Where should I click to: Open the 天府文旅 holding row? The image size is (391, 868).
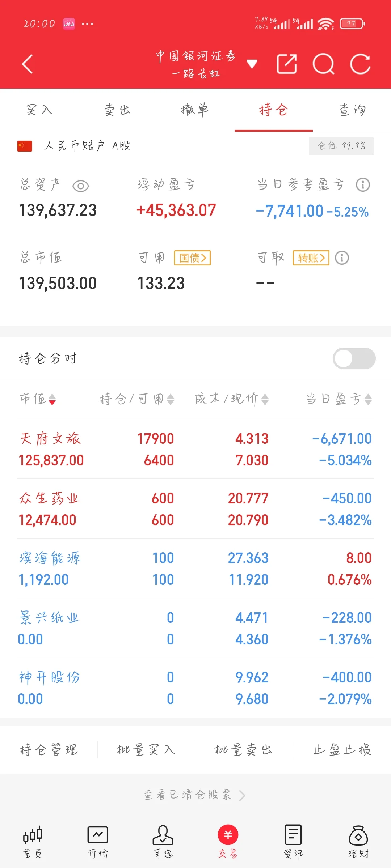pos(195,449)
